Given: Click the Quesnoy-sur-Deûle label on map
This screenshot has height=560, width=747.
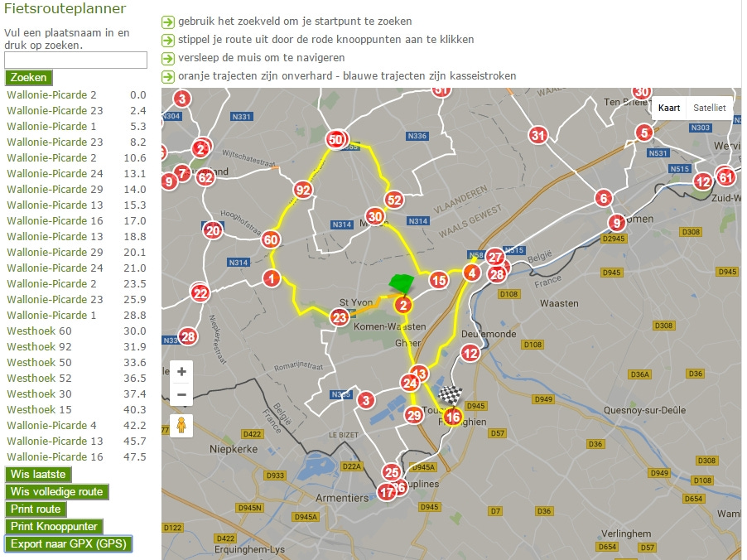Looking at the screenshot, I should [x=644, y=410].
